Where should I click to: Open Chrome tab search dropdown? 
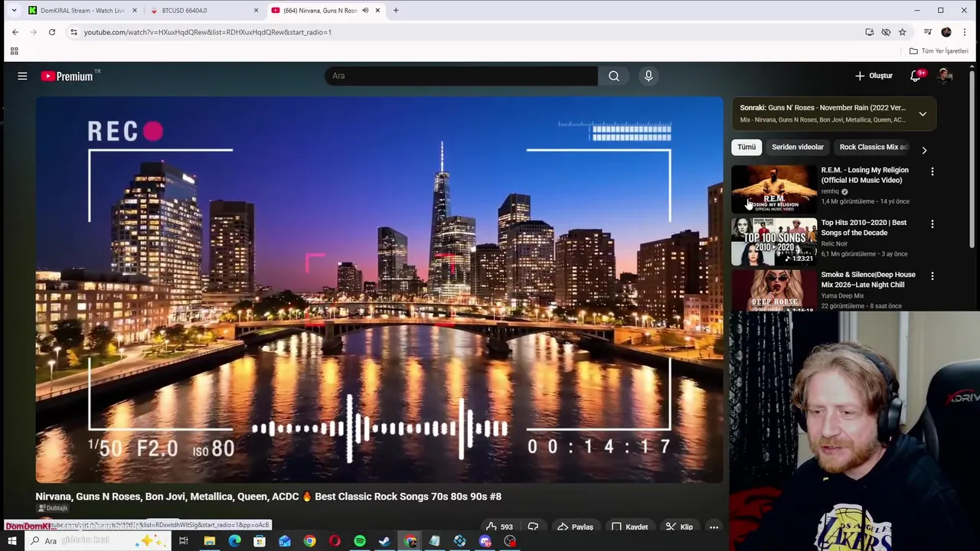14,10
